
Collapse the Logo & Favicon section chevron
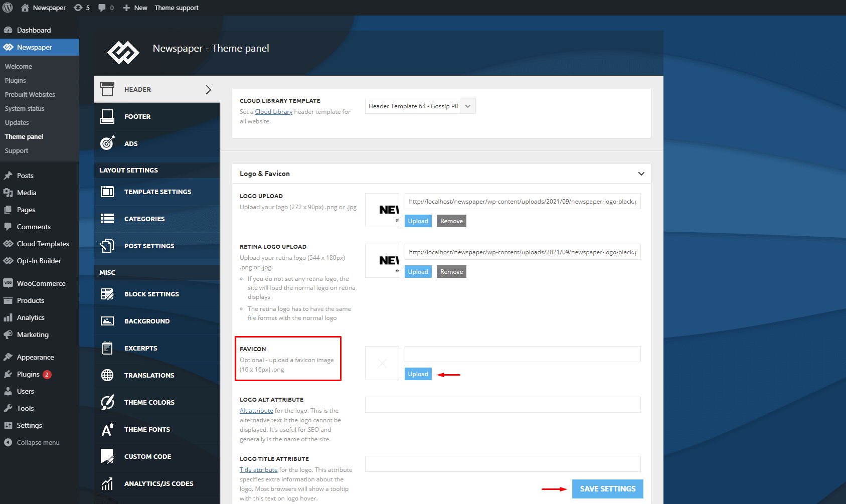(641, 174)
